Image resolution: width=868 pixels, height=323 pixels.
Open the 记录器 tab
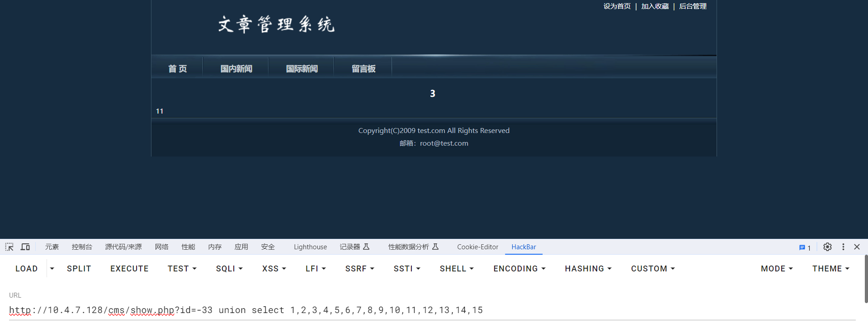pyautogui.click(x=350, y=247)
